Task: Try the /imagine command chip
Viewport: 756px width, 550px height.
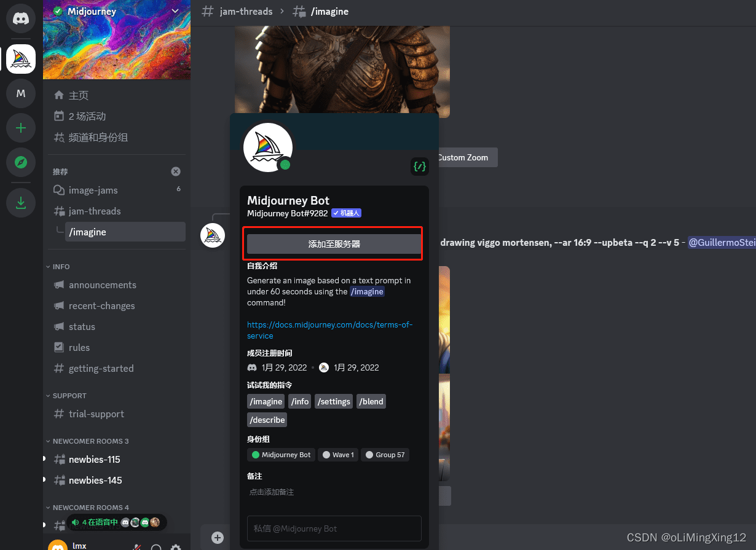Action: coord(266,401)
